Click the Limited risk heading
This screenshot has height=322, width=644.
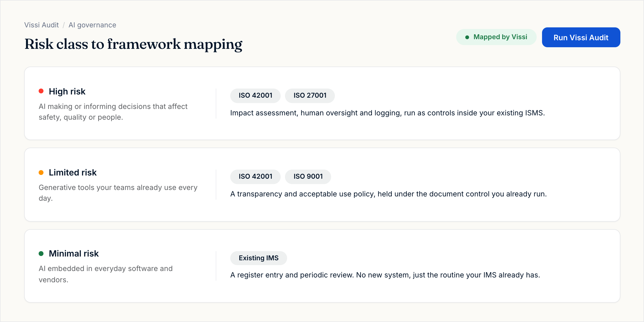pos(73,173)
